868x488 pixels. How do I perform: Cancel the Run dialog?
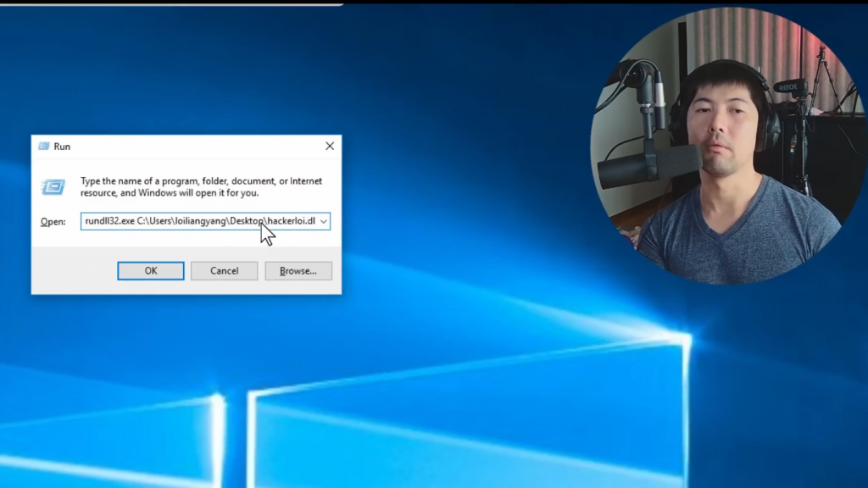(224, 270)
